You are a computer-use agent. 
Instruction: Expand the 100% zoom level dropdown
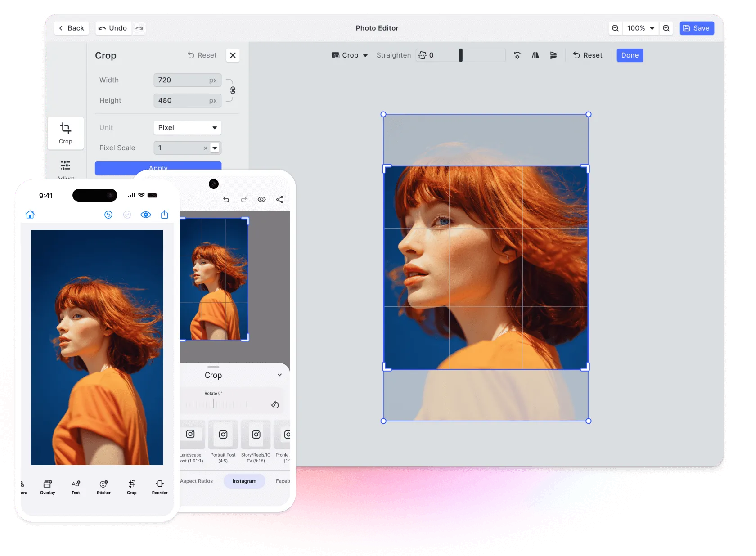tap(640, 28)
